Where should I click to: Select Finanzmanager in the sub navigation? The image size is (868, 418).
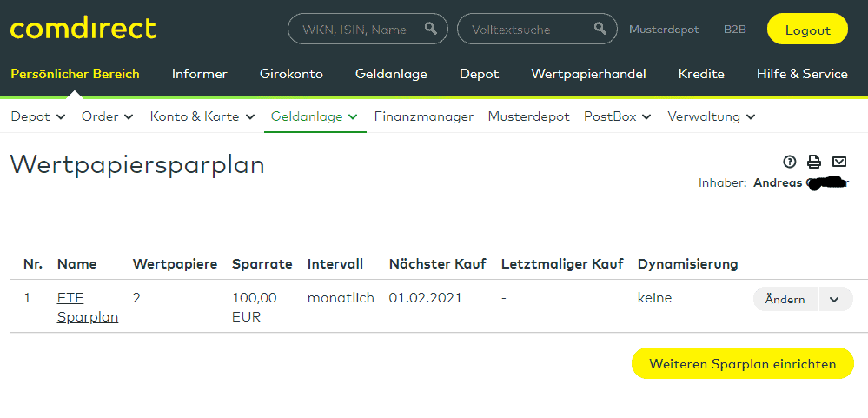(424, 116)
